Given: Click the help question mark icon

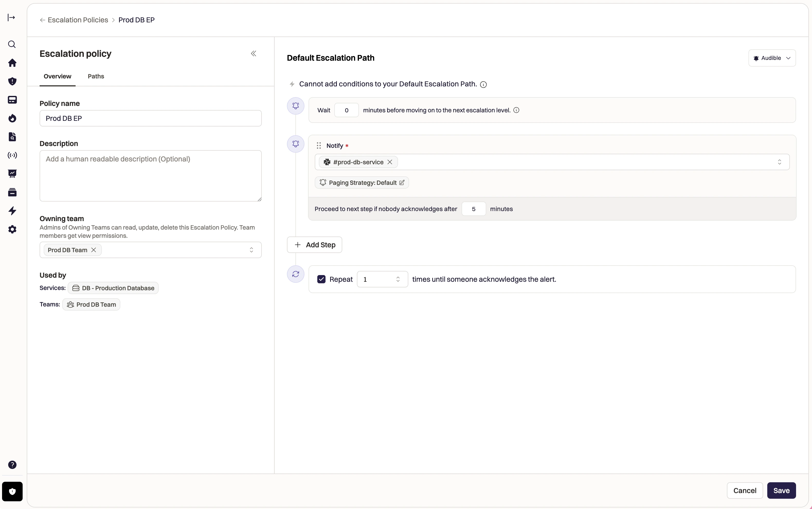Looking at the screenshot, I should (x=12, y=465).
